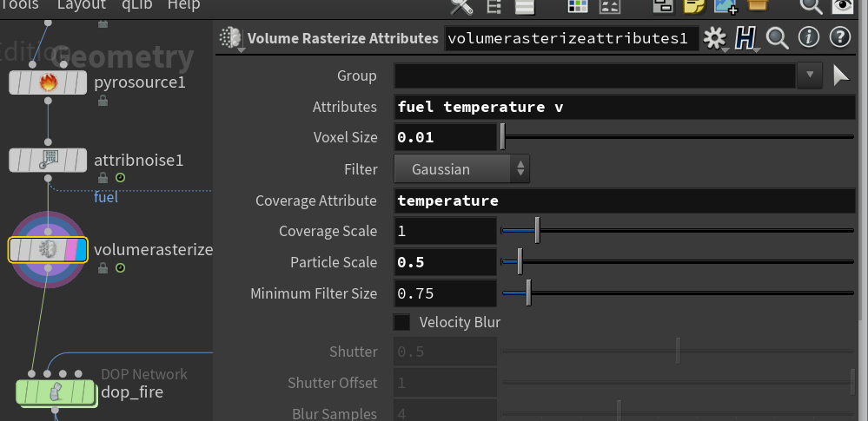Click the Help menu item
The image size is (868, 421).
(x=184, y=5)
